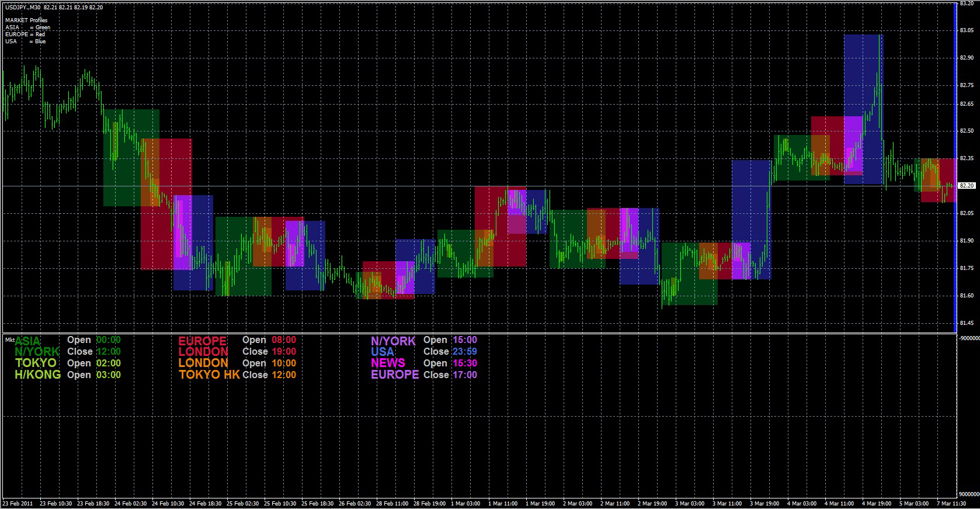Select the red 08:00 Europe open time
The width and height of the screenshot is (980, 509).
point(283,340)
